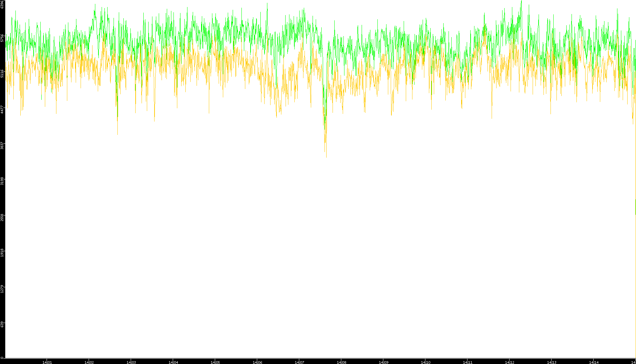Click the 2558 y-axis label
This screenshot has width=636, height=364.
tap(2, 217)
